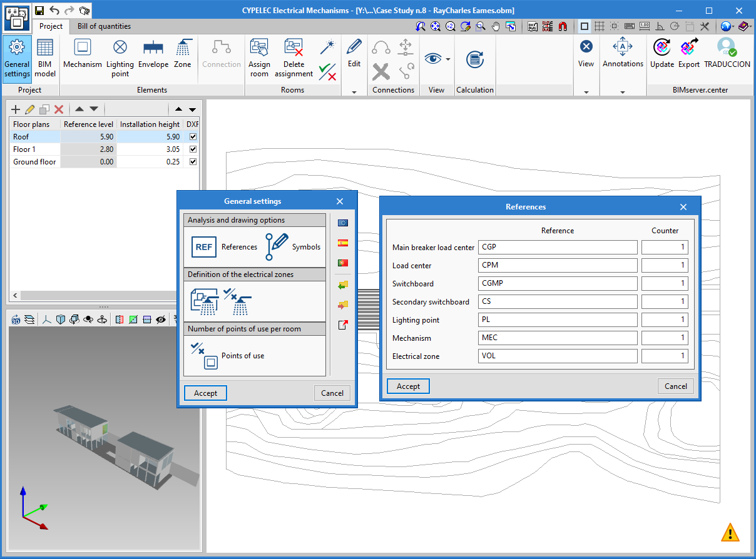Click the Assign room tool
The height and width of the screenshot is (559, 756).
point(259,58)
